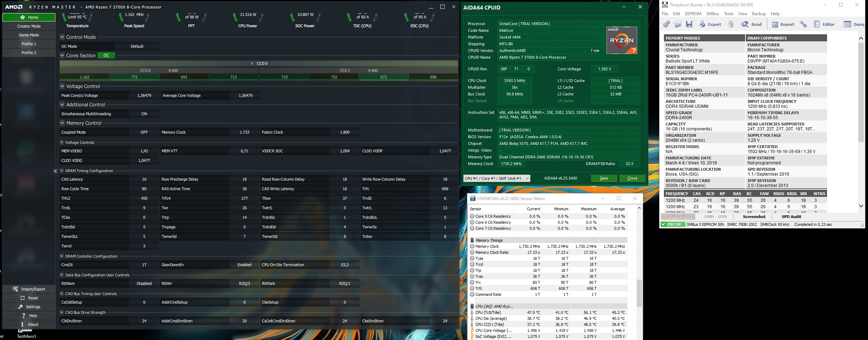
Task: Open the Tools menu in Thaiphoon Burner
Action: pos(729,14)
